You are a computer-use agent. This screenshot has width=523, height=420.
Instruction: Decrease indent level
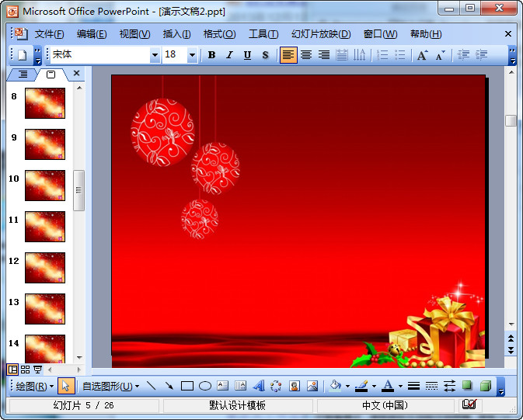[463, 55]
